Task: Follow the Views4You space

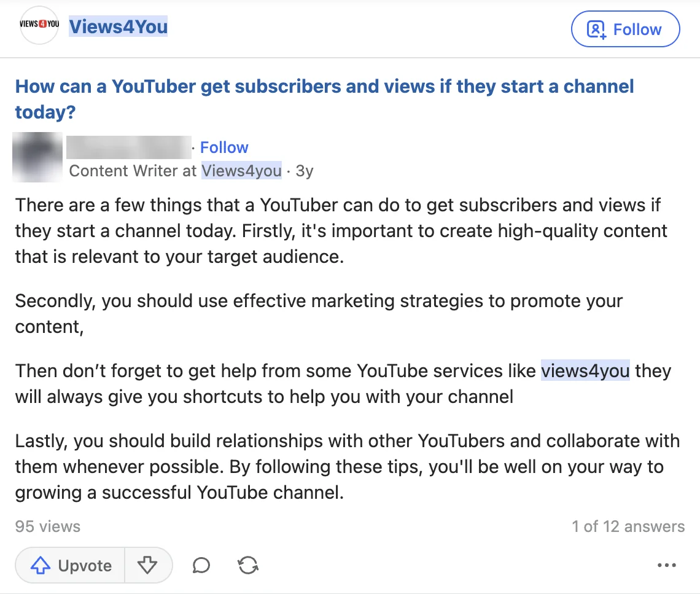Action: point(626,29)
